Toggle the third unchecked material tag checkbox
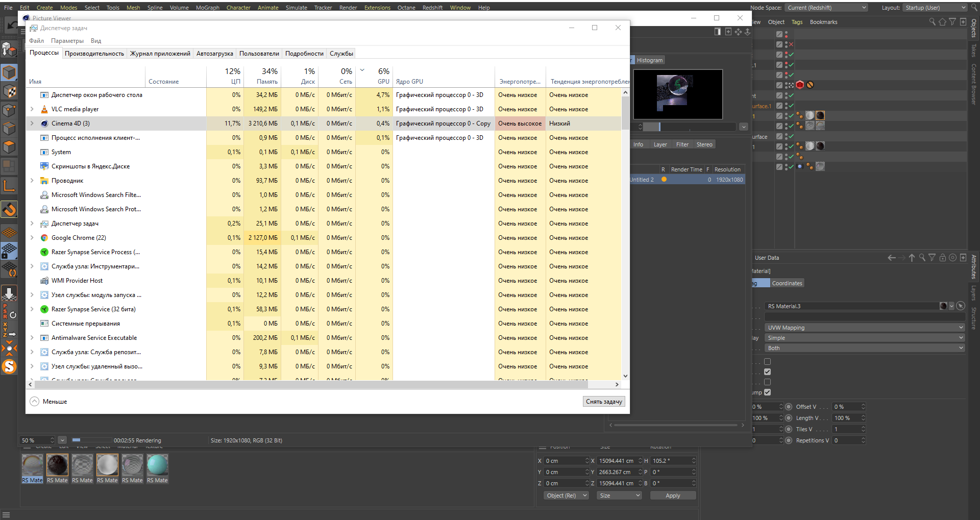Viewport: 980px width, 520px height. tap(767, 382)
